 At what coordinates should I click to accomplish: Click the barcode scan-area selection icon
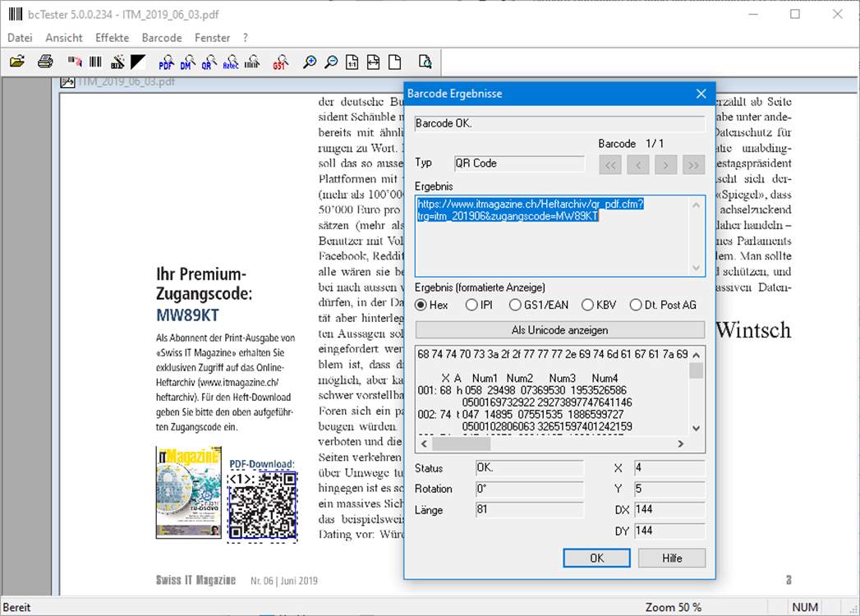pos(75,62)
